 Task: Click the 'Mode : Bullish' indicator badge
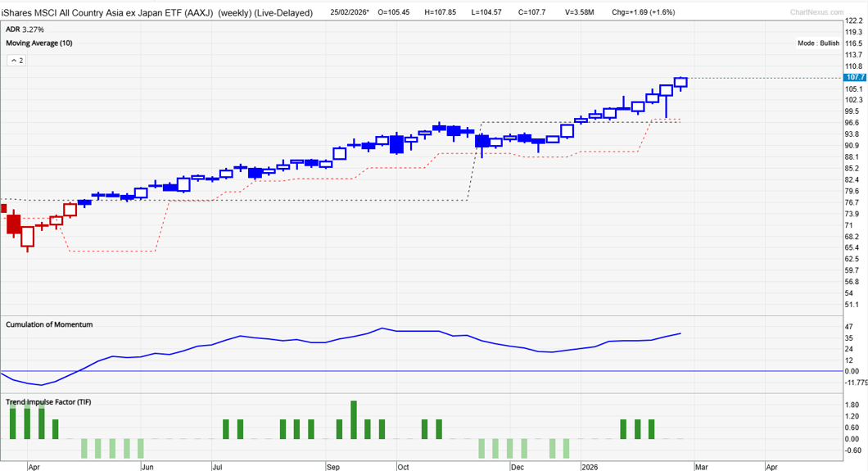[818, 43]
